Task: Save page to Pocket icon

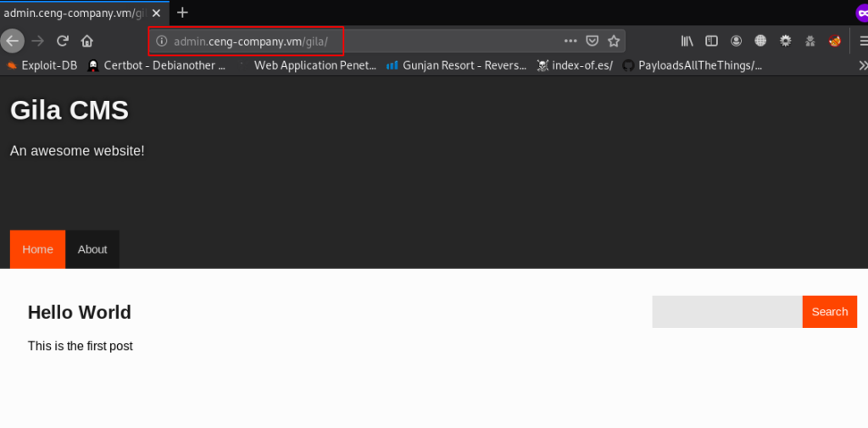Action: click(x=593, y=41)
